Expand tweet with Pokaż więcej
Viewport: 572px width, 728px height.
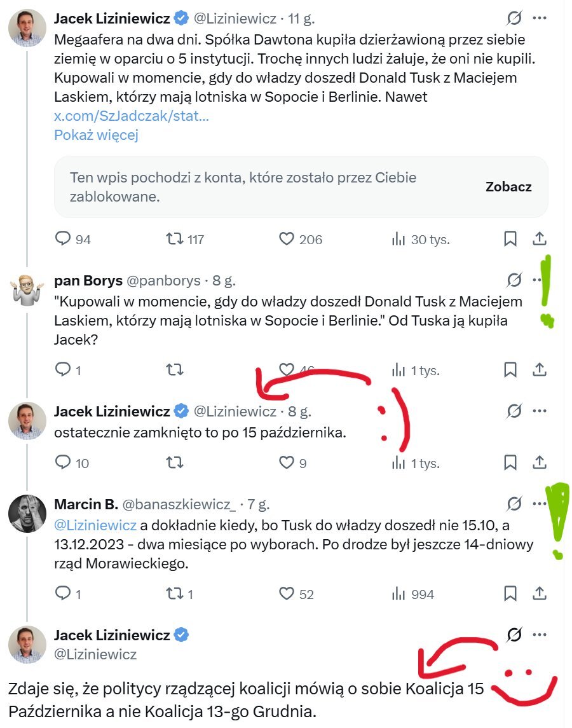(x=96, y=135)
